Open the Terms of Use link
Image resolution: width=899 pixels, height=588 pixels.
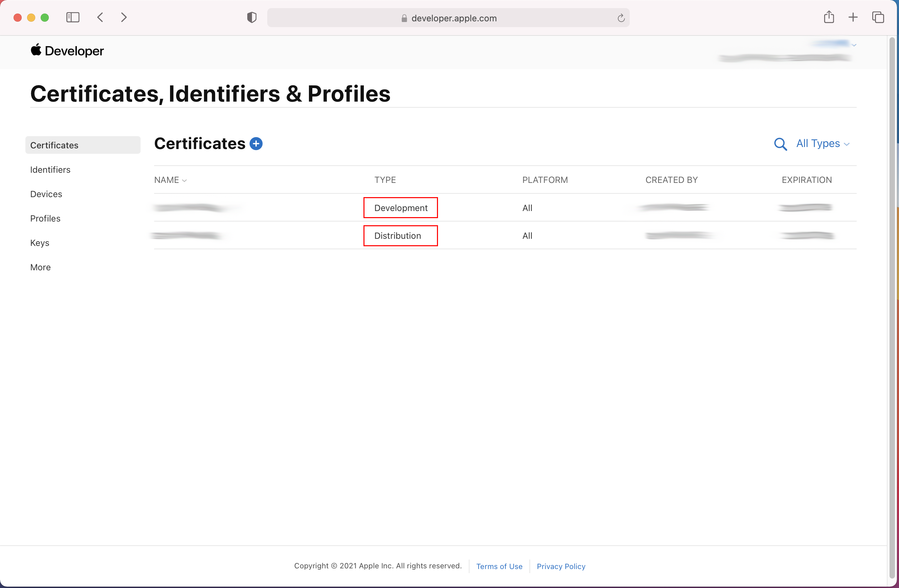point(499,566)
